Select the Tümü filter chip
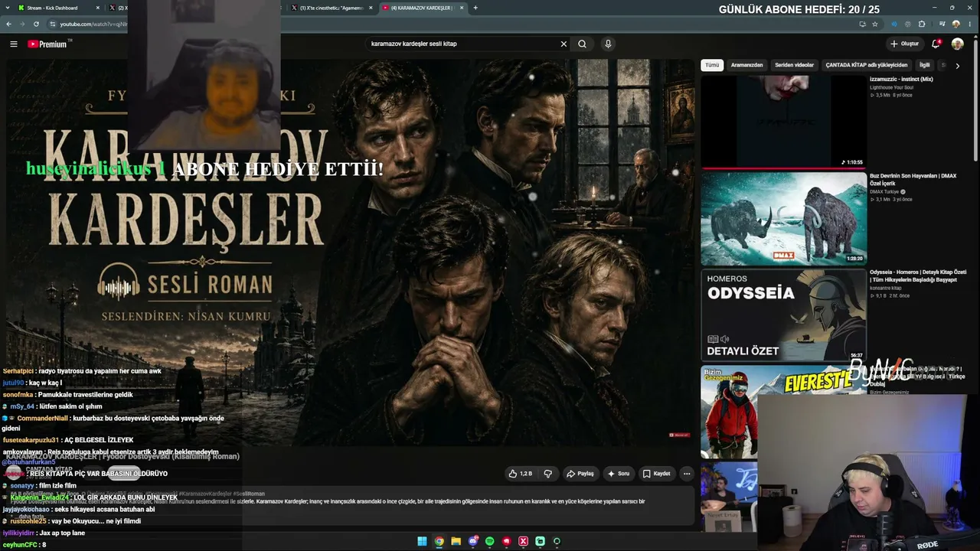This screenshot has height=551, width=980. tap(712, 66)
